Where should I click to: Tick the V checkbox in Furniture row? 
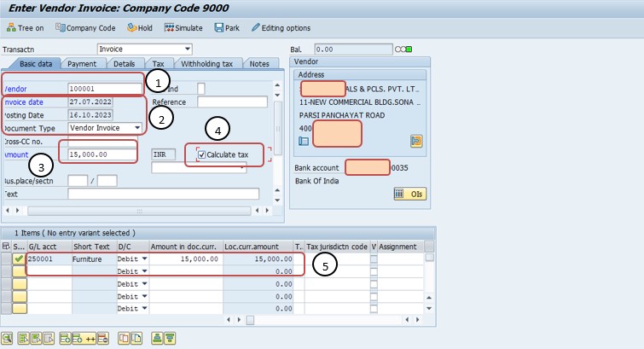tap(374, 259)
